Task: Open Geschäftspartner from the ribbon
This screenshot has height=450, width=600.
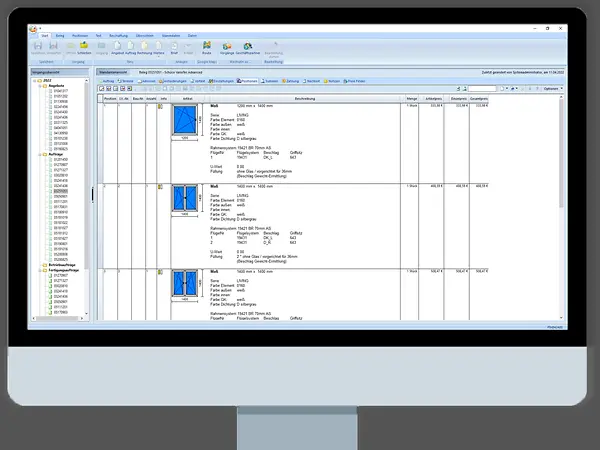Action: coord(248,46)
